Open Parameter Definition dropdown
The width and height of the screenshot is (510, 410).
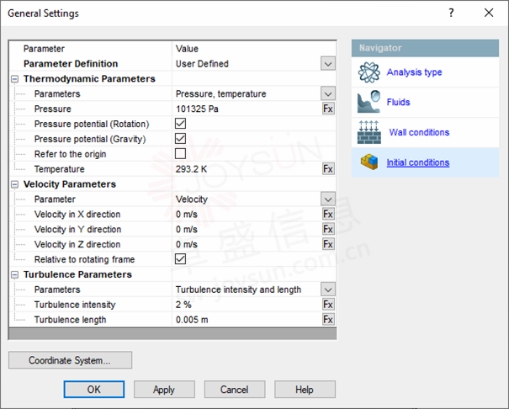(x=328, y=64)
